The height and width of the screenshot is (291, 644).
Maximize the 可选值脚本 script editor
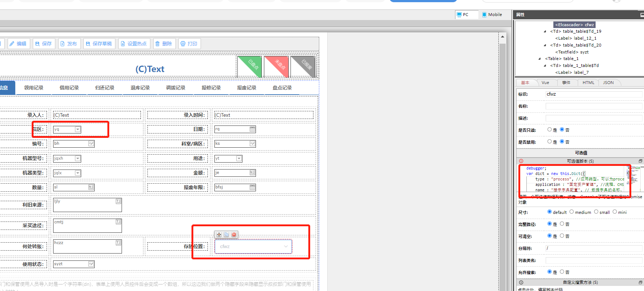click(640, 161)
